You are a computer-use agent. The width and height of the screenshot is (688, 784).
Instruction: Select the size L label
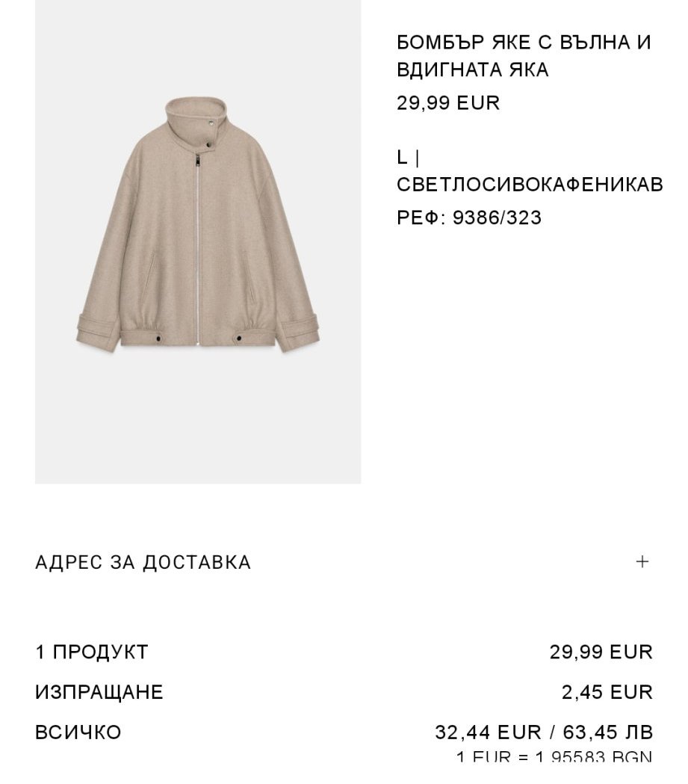402,158
